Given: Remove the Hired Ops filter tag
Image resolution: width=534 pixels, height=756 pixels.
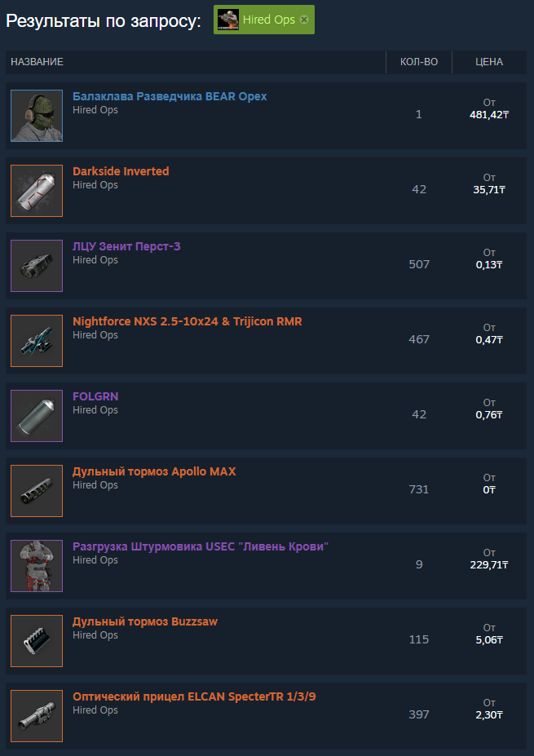Looking at the screenshot, I should point(303,20).
